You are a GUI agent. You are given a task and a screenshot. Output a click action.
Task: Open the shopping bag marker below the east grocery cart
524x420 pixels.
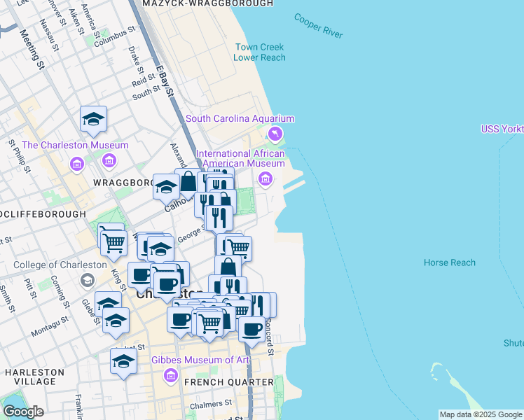pyautogui.click(x=228, y=267)
